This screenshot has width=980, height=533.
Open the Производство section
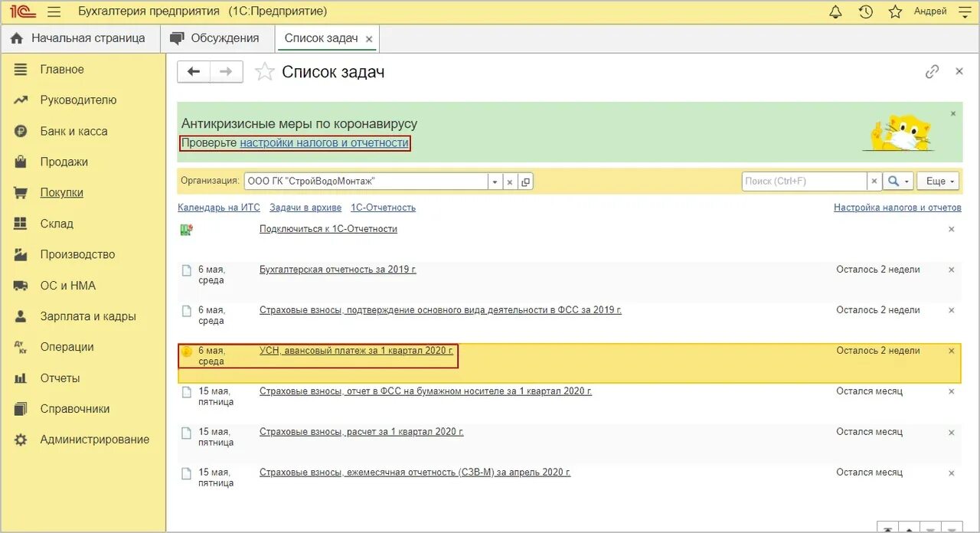pos(77,255)
